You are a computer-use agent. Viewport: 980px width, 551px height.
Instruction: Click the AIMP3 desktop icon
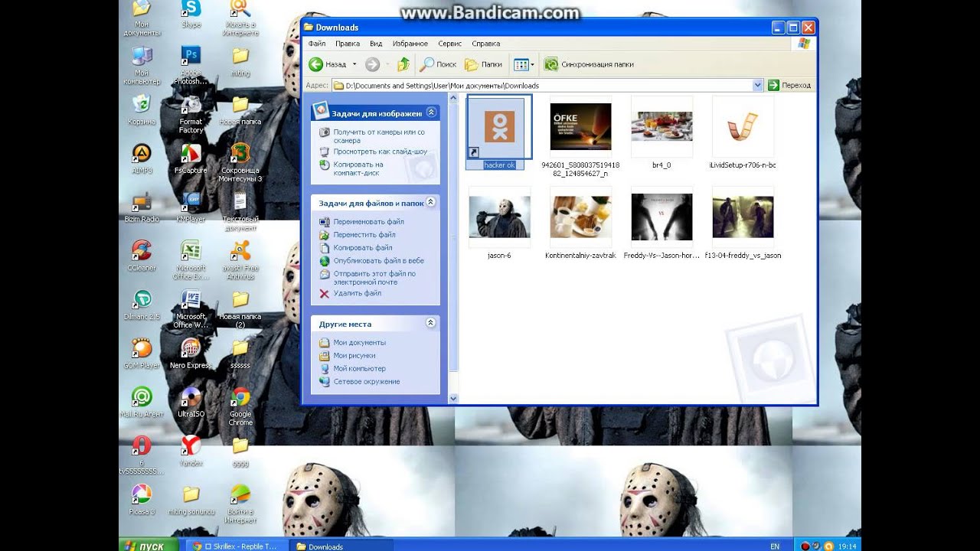point(142,158)
